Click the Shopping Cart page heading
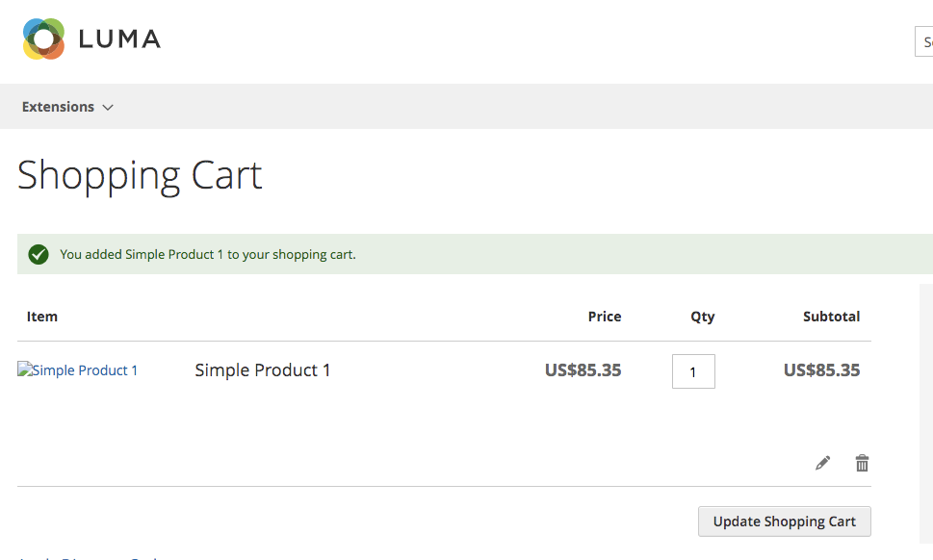Image resolution: width=933 pixels, height=560 pixels. point(140,176)
